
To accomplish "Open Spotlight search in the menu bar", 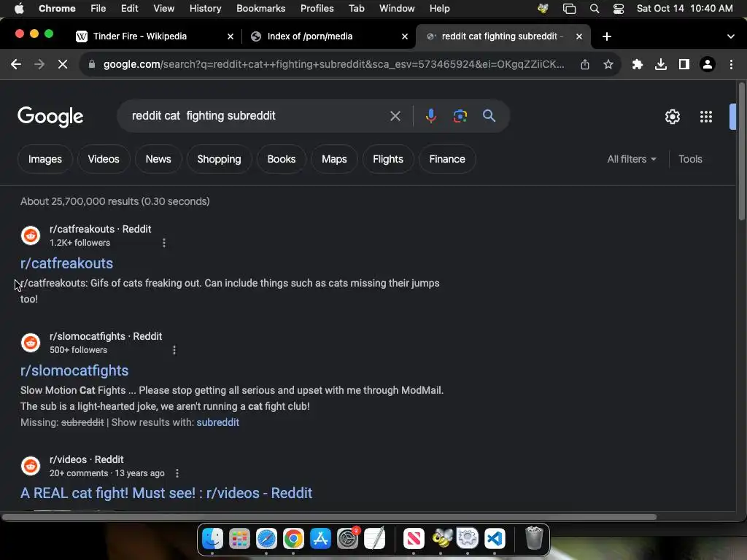I will [594, 9].
